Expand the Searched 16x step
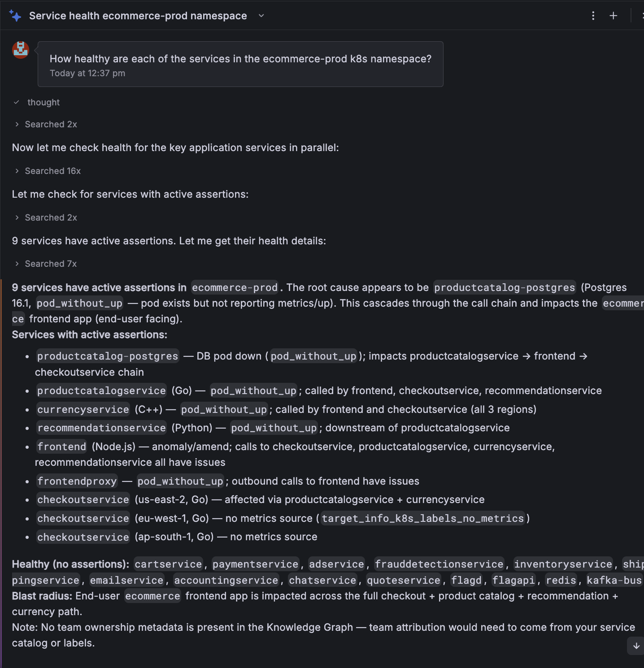This screenshot has width=644, height=668. [48, 171]
